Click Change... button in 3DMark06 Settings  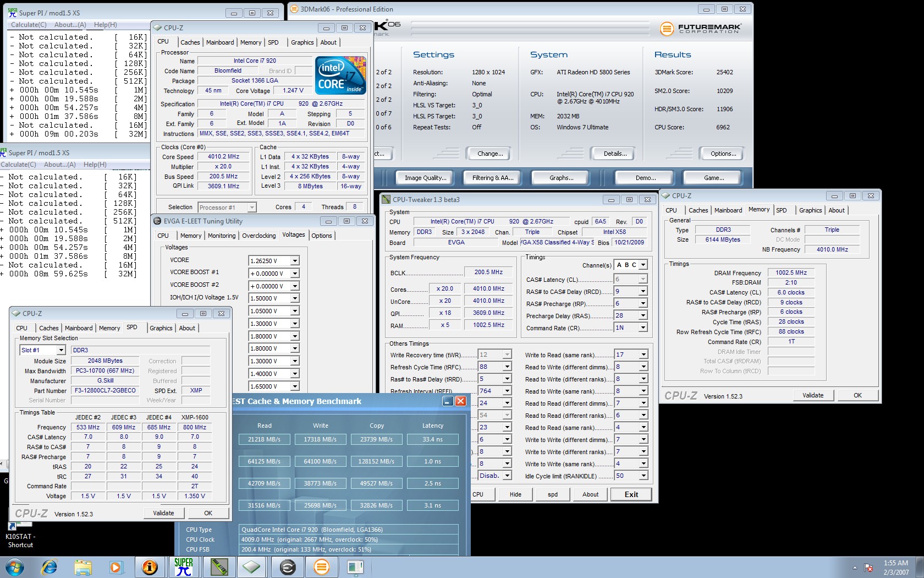click(490, 154)
